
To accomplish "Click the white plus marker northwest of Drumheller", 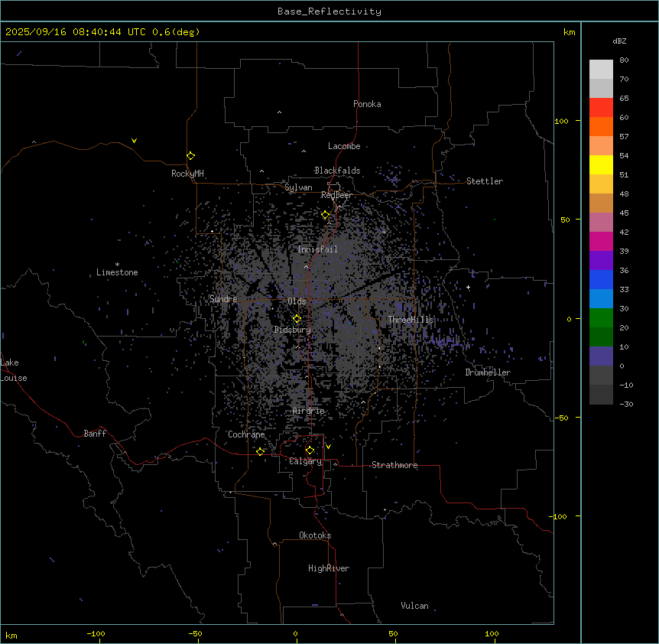I will point(468,287).
